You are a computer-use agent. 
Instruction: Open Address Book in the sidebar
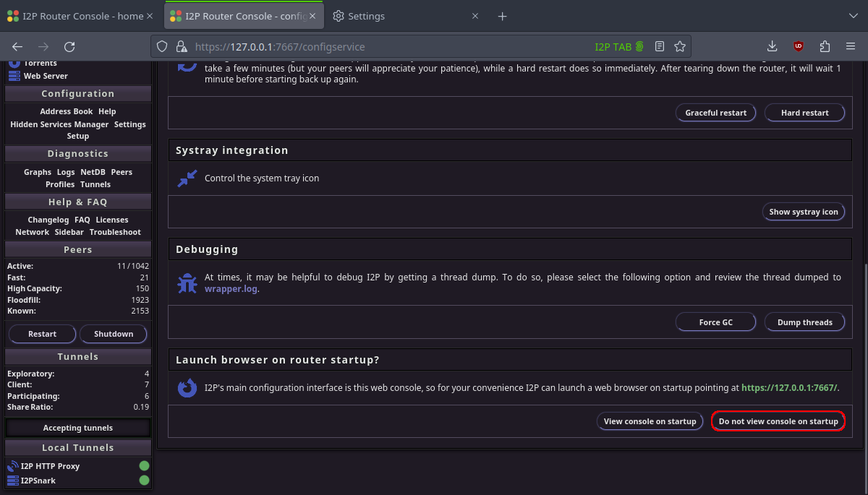coord(67,111)
